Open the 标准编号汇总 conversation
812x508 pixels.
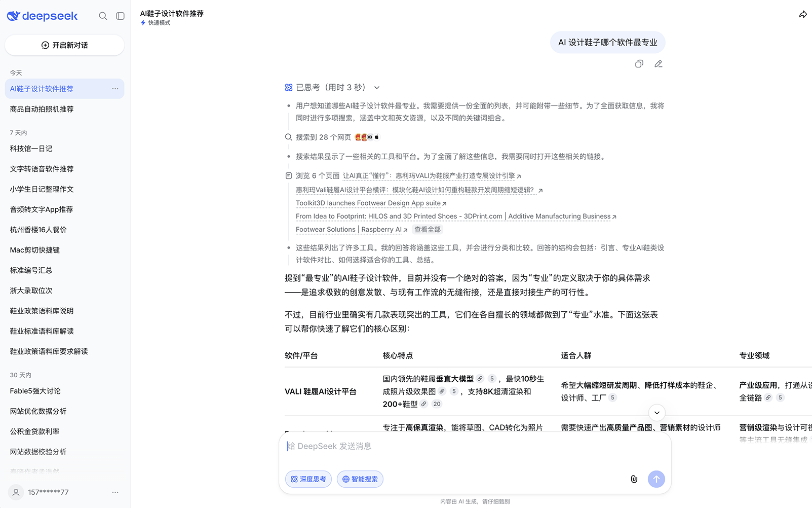(64, 270)
